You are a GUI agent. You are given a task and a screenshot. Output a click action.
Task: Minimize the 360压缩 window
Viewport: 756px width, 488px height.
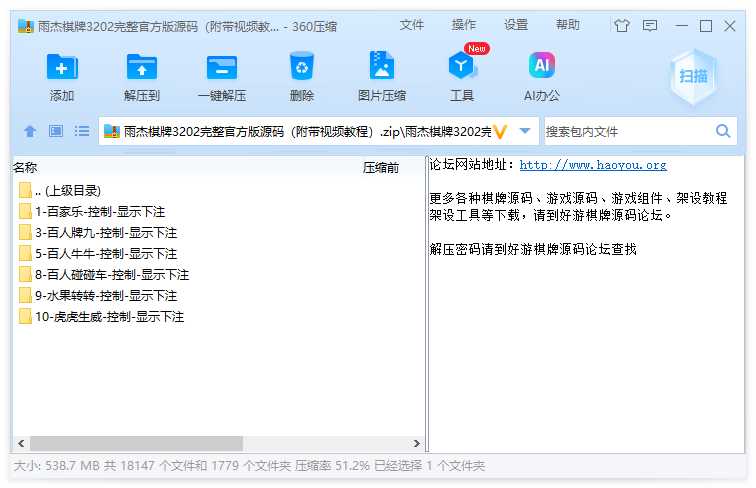click(x=681, y=26)
